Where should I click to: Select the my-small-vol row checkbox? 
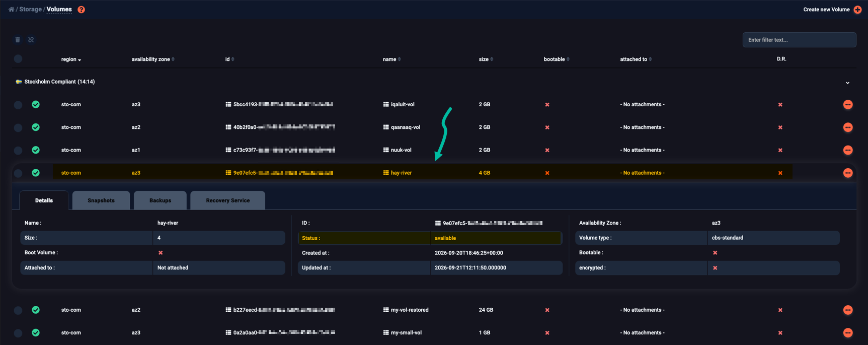click(x=18, y=333)
